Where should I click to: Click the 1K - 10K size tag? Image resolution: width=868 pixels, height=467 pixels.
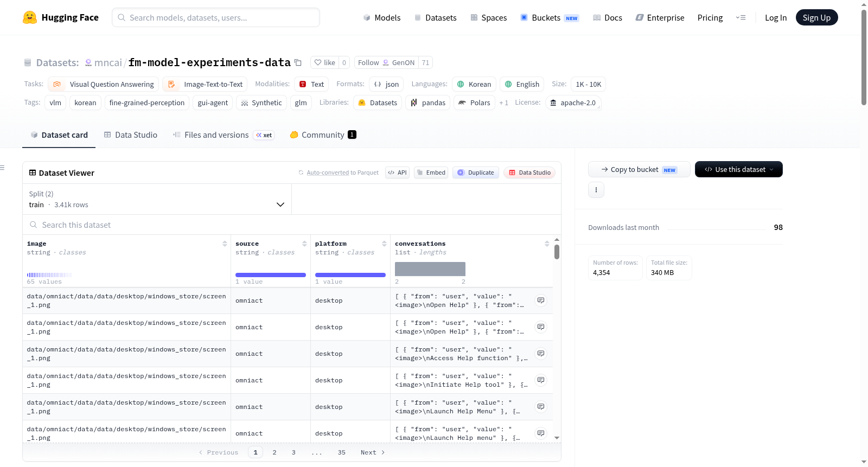point(589,84)
